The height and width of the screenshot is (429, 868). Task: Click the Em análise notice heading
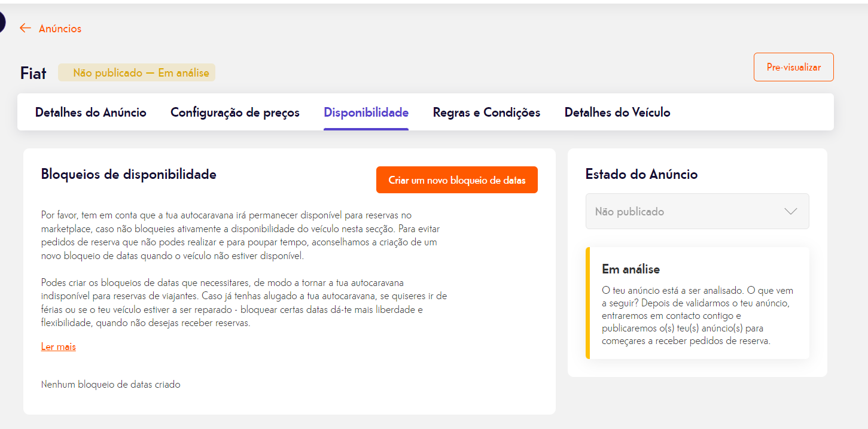(631, 269)
